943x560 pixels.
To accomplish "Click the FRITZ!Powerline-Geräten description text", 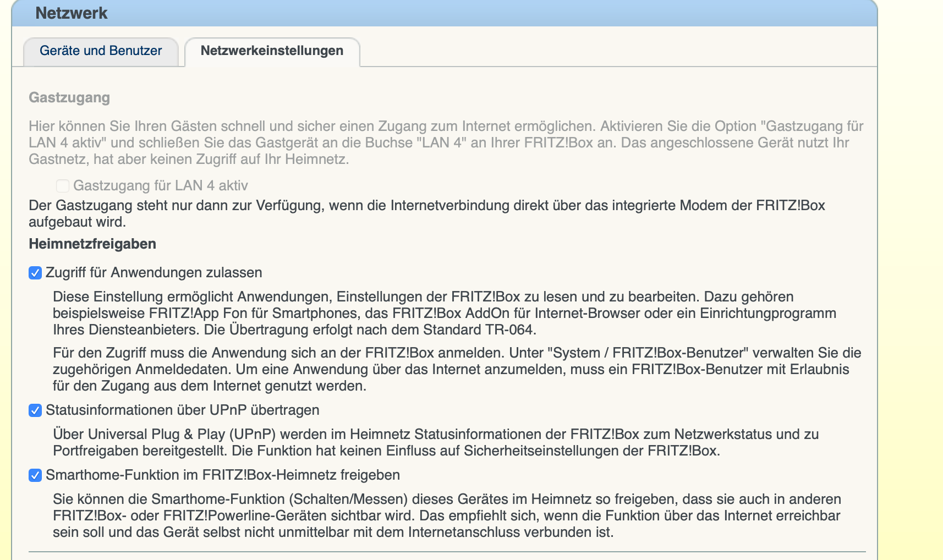I will click(x=447, y=516).
